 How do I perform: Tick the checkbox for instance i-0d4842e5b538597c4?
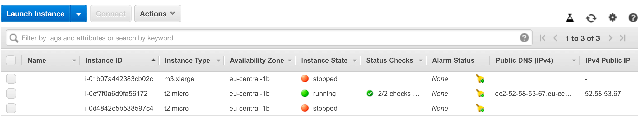tap(11, 108)
